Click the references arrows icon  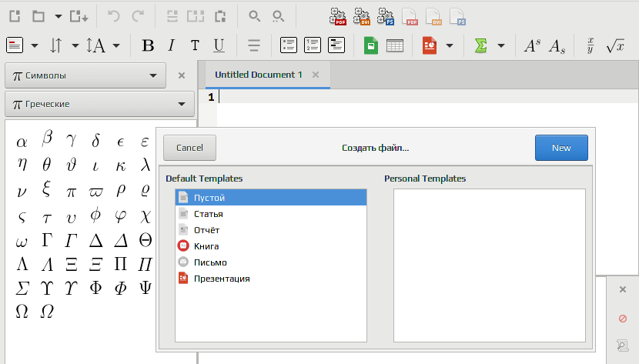pos(56,45)
